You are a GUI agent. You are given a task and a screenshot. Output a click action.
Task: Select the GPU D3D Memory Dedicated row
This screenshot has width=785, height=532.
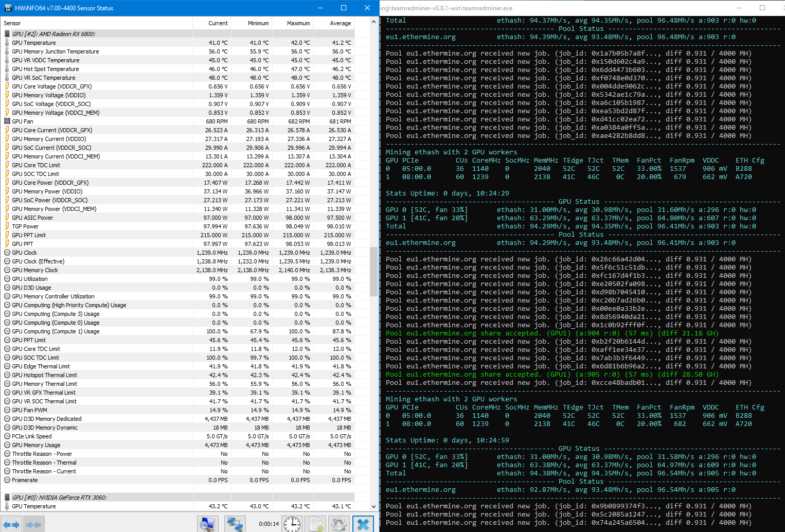[x=177, y=419]
